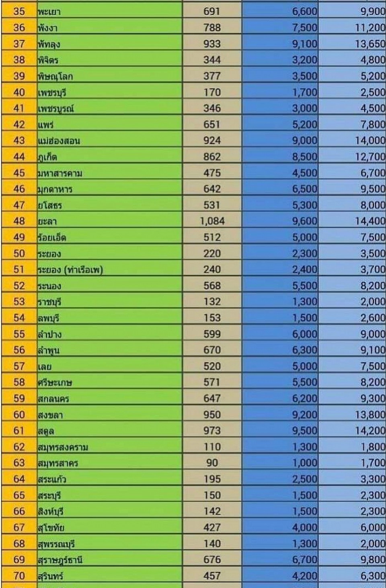Select distance cell 1,084 for ยะลา
This screenshot has width=386, height=588.
212,221
